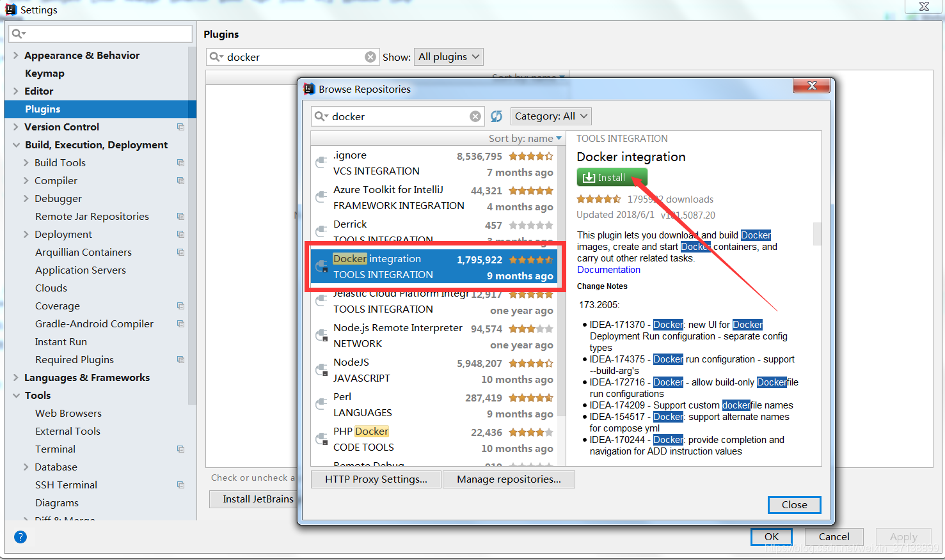This screenshot has height=560, width=945.
Task: Select the PHP Docker plugin row
Action: coord(434,439)
